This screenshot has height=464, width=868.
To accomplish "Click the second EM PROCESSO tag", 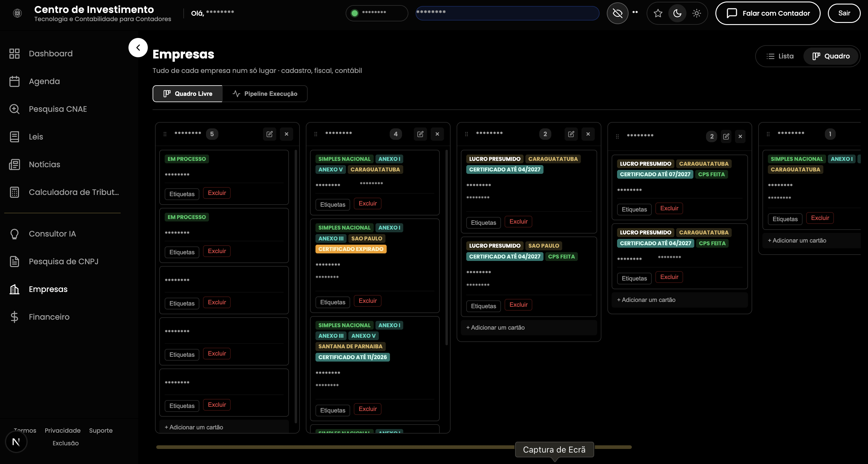I will pyautogui.click(x=187, y=217).
